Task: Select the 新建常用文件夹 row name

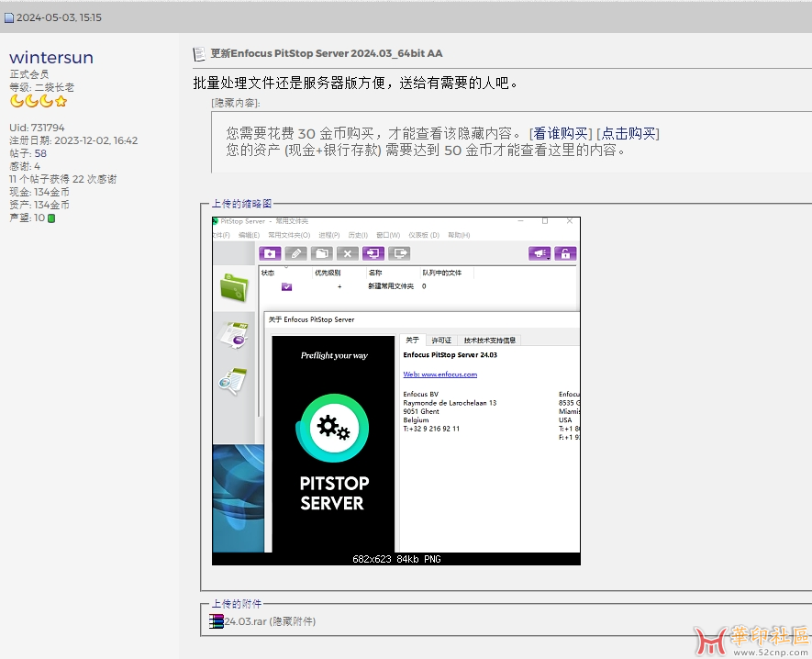Action: pyautogui.click(x=391, y=286)
